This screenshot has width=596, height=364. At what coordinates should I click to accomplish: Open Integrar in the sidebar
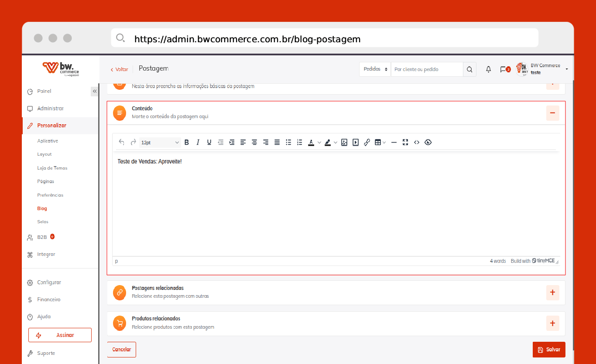click(x=46, y=254)
